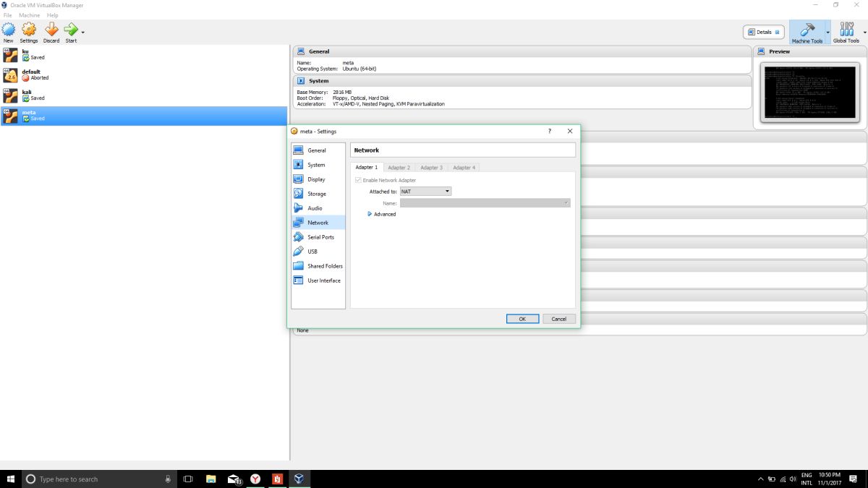The image size is (868, 488).
Task: Open System settings category
Action: 318,165
